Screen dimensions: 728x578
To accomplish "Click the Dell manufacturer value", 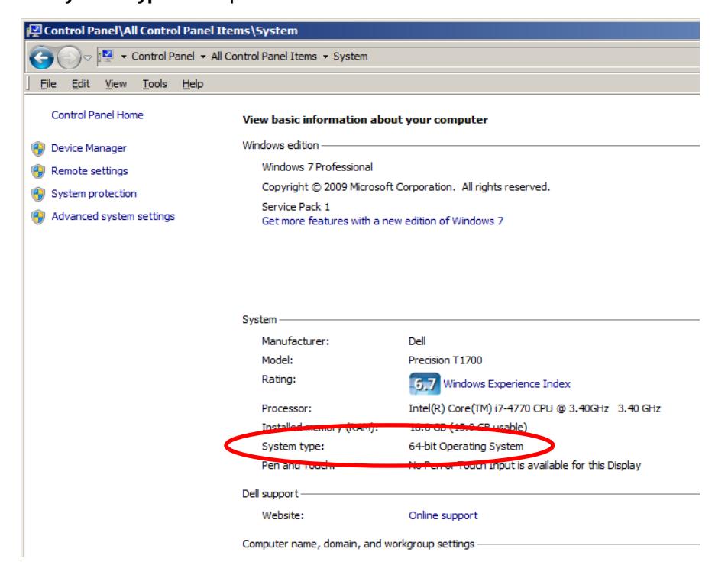I will 417,341.
